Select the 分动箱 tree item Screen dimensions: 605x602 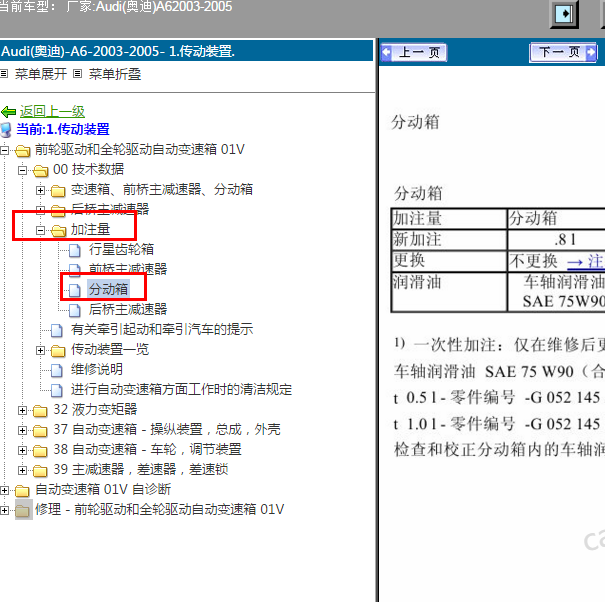tap(108, 289)
